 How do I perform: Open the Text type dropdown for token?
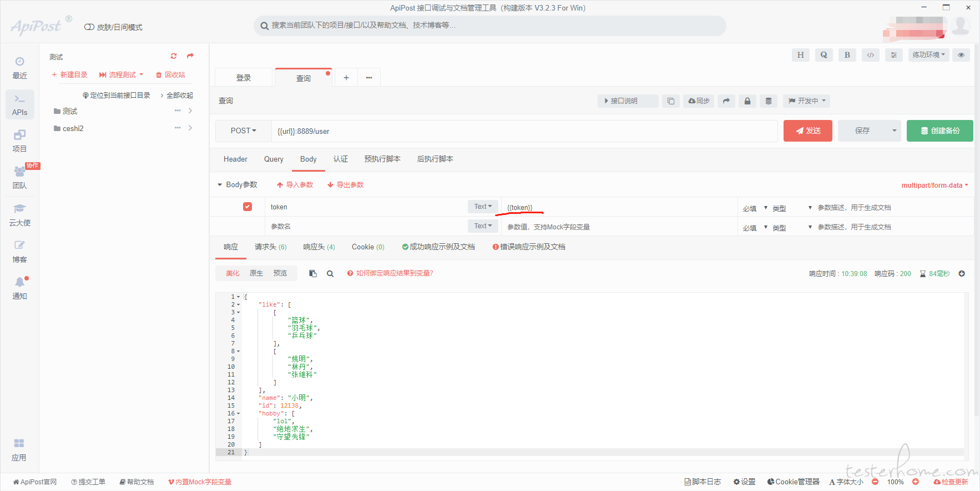pos(483,207)
